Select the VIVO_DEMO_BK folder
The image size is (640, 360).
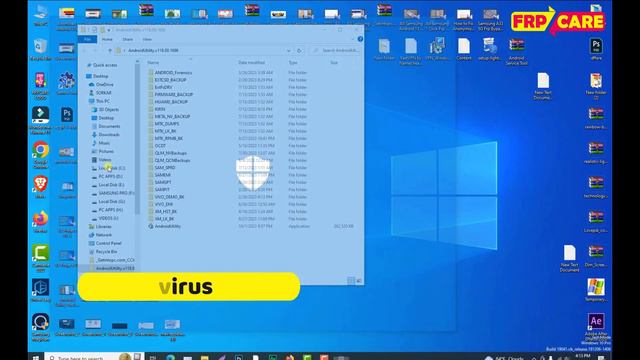coord(169,197)
